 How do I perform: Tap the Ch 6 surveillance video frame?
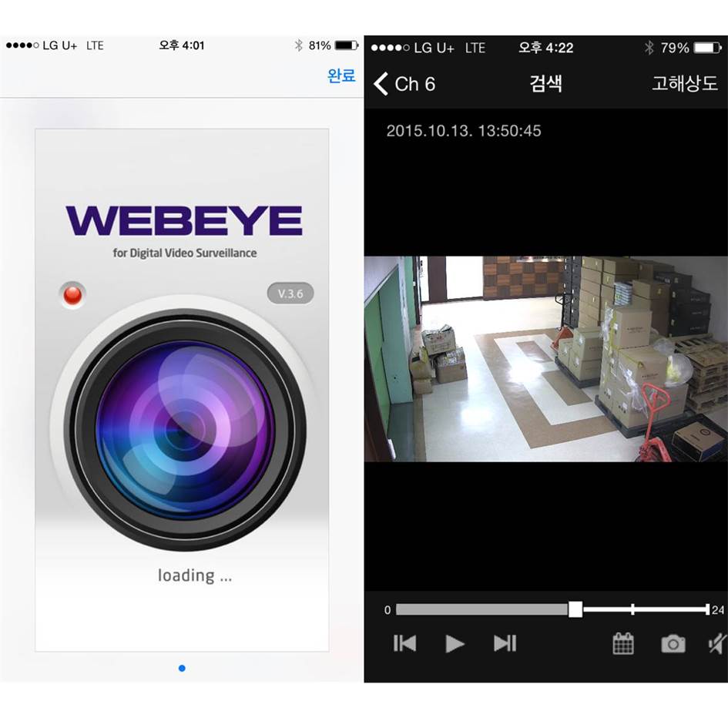coord(546,359)
